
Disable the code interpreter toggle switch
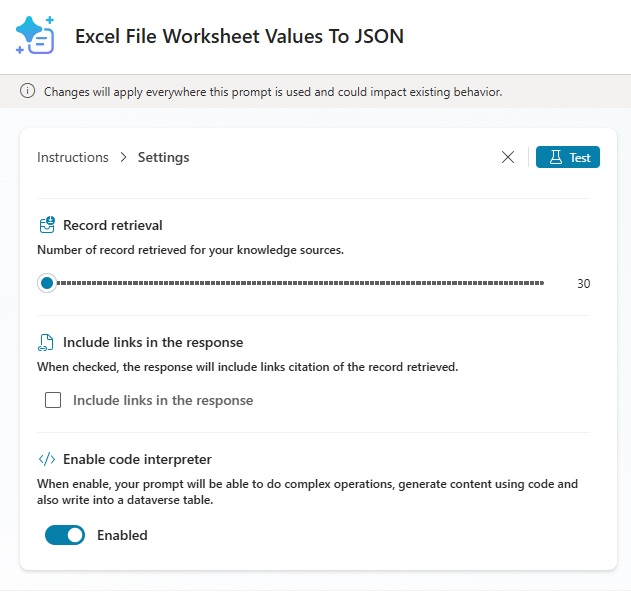point(65,536)
